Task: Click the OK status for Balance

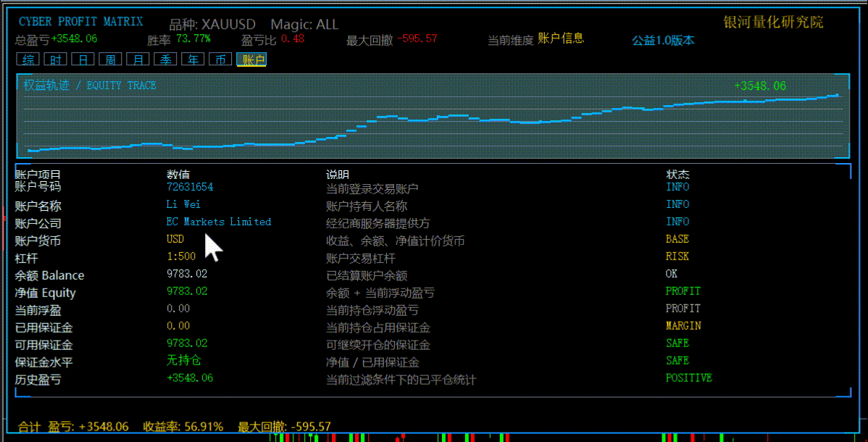Action: 672,274
